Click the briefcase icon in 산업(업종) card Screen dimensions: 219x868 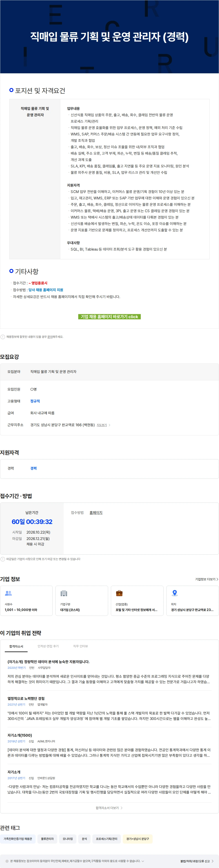119,593
